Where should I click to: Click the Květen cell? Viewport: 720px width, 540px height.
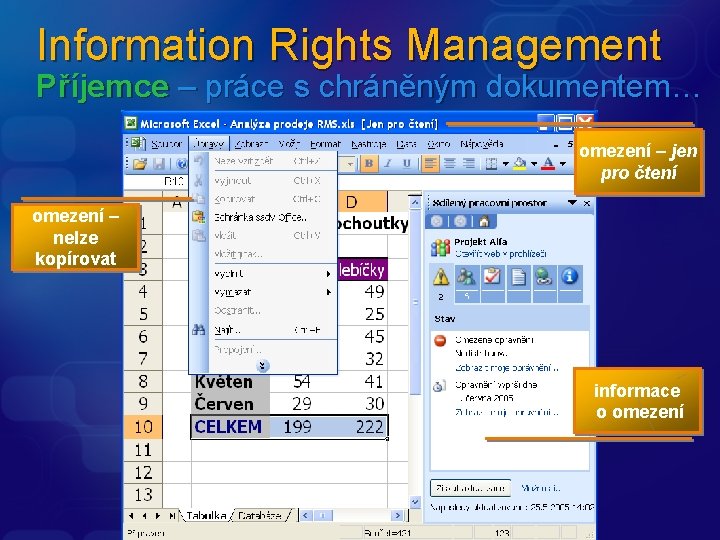230,382
